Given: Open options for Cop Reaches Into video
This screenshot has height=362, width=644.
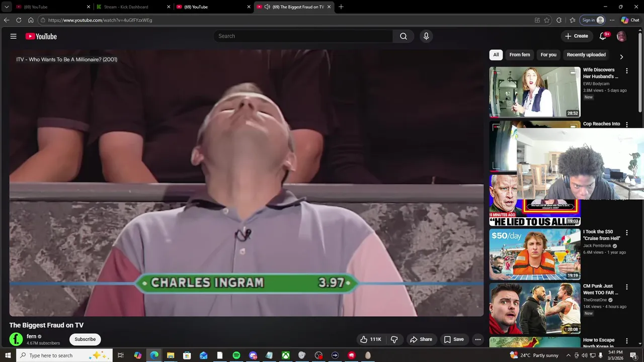Looking at the screenshot, I should tap(627, 125).
